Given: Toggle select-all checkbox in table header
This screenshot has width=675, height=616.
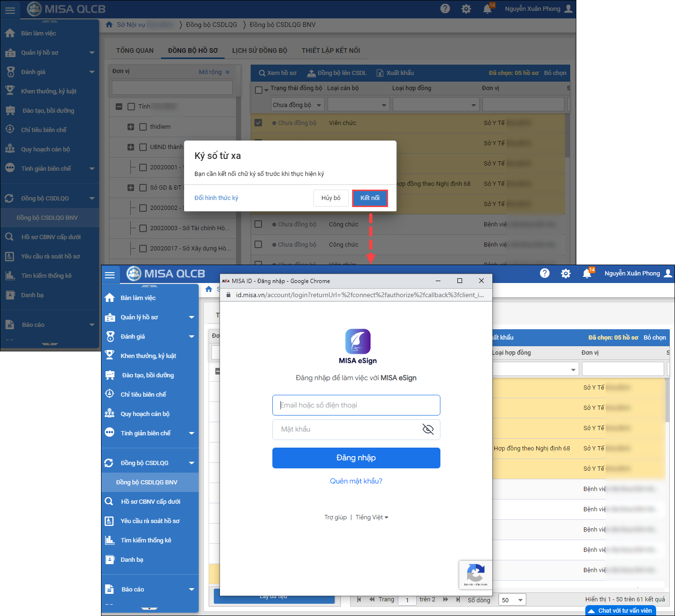Looking at the screenshot, I should point(259,90).
